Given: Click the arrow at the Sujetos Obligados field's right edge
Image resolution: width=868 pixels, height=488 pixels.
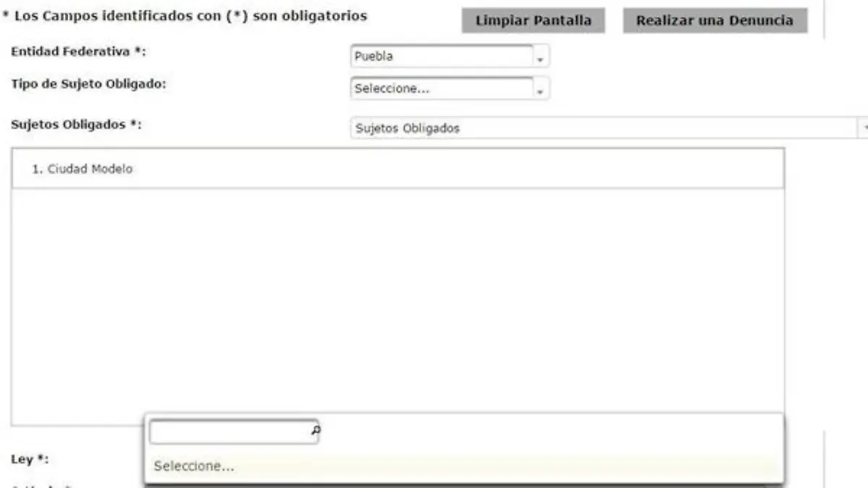Looking at the screenshot, I should point(863,128).
